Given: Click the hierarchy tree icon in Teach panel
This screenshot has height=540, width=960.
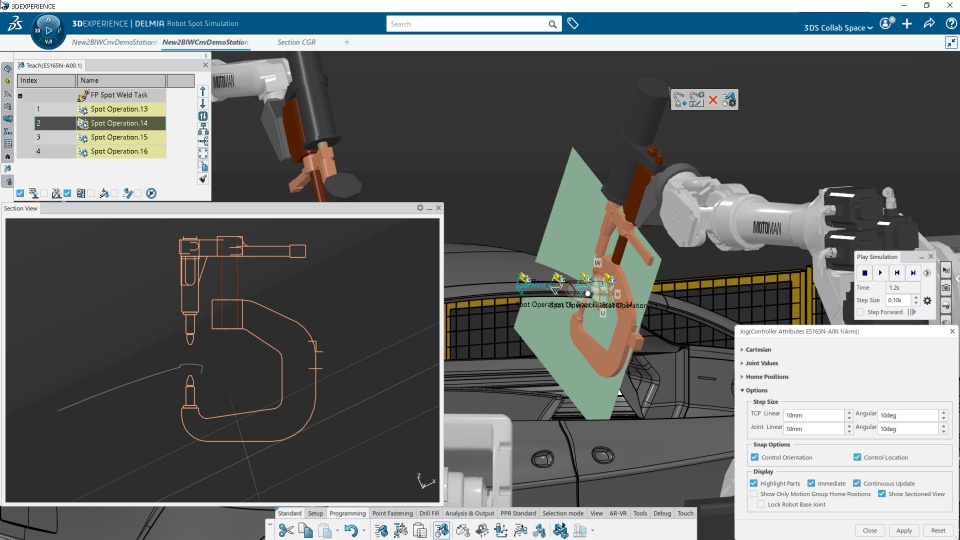Looking at the screenshot, I should pyautogui.click(x=203, y=129).
